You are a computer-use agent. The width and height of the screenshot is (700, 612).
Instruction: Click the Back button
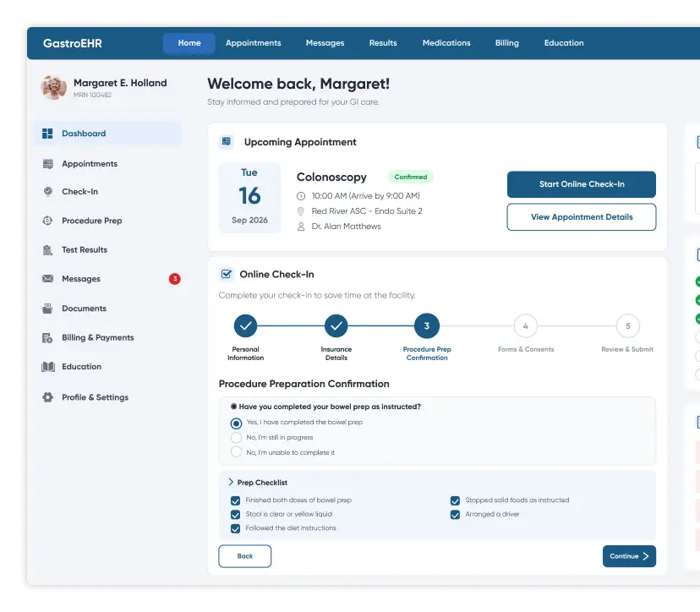pos(244,556)
